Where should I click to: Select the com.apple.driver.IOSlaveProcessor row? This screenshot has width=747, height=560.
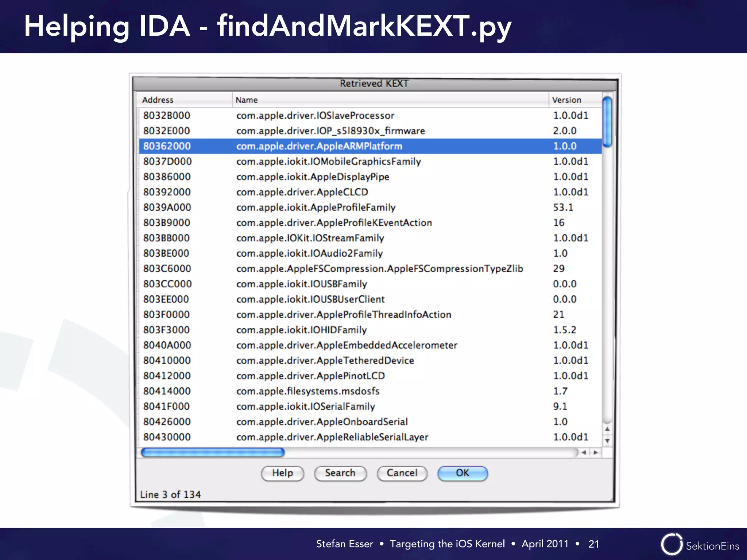tap(370, 116)
